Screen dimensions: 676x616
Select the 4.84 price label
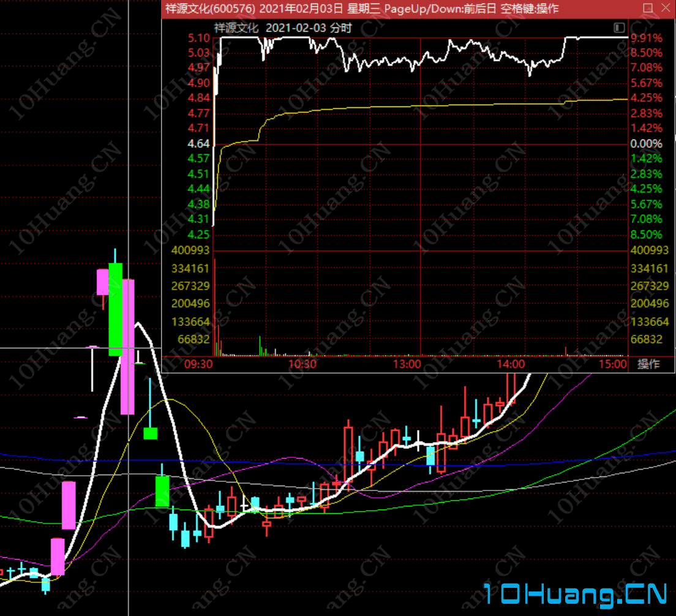coord(199,98)
